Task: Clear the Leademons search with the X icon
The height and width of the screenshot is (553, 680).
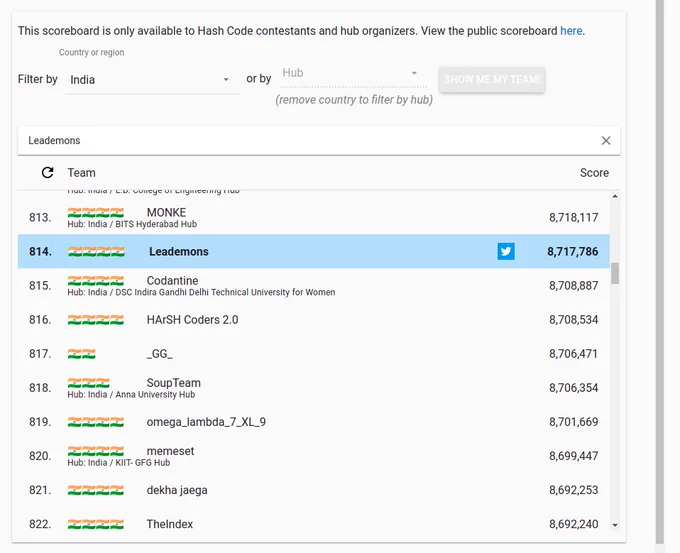Action: coord(606,141)
